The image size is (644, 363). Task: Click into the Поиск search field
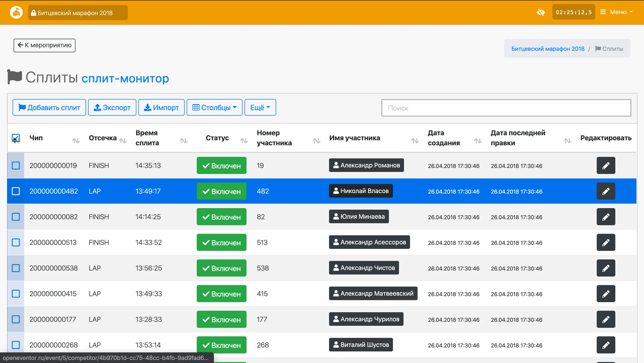(x=506, y=108)
